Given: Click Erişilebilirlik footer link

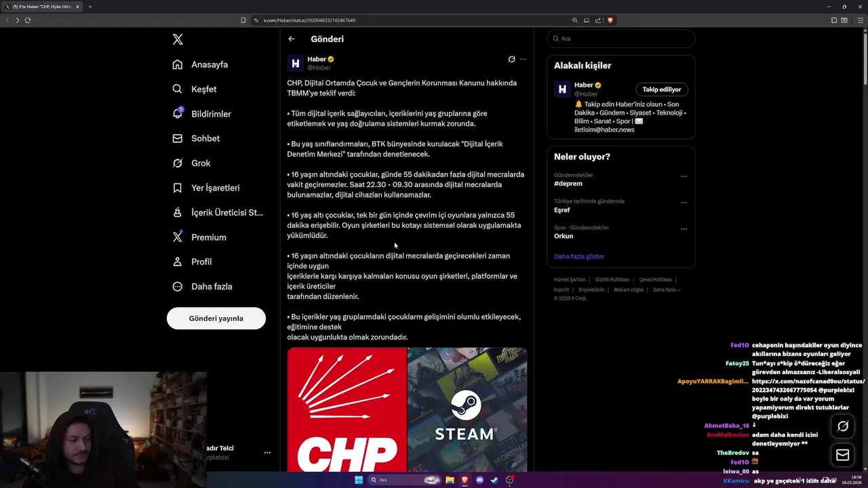Looking at the screenshot, I should pyautogui.click(x=592, y=289).
